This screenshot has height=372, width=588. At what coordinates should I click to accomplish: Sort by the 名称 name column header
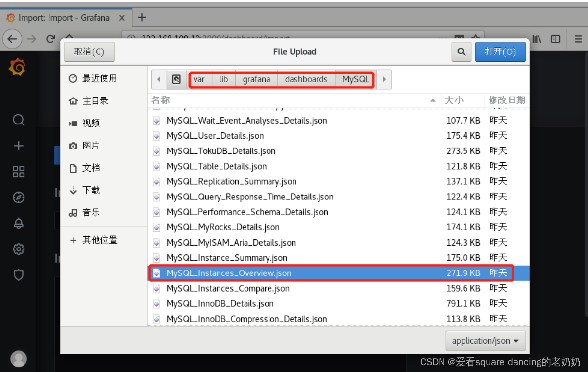(x=294, y=100)
